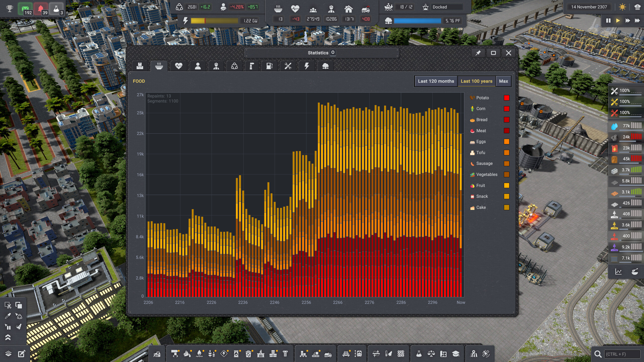The width and height of the screenshot is (644, 362).
Task: Open the Health statistics tab
Action: [178, 66]
